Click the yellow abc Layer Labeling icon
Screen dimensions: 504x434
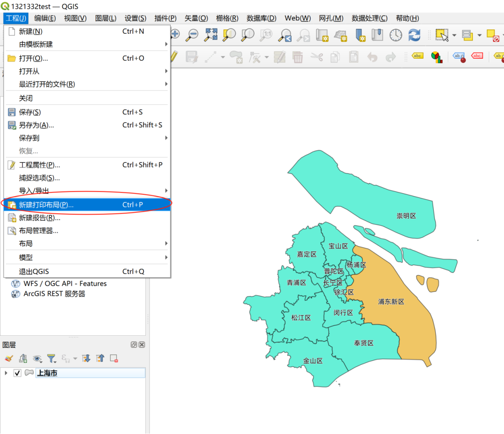[417, 56]
